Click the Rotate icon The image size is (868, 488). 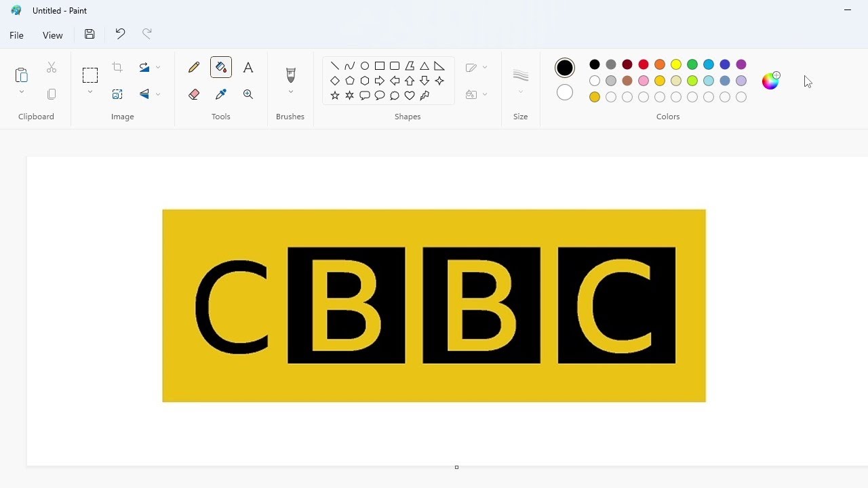(144, 67)
